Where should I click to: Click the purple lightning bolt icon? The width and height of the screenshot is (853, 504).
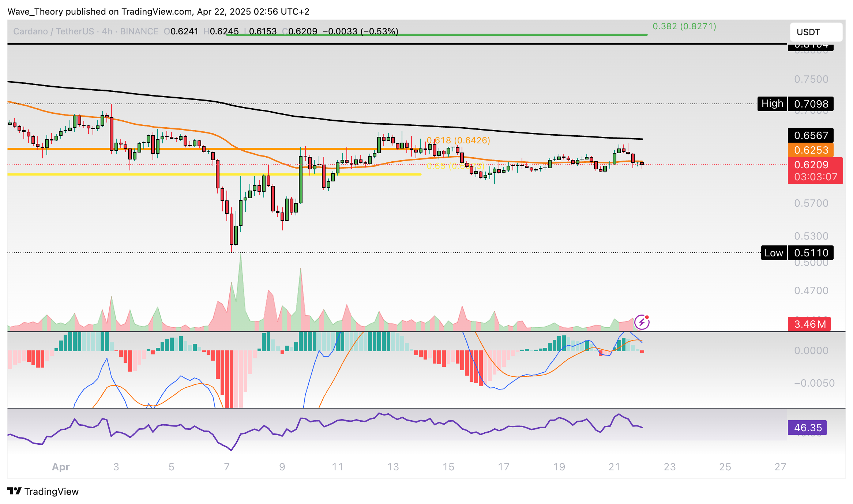[642, 322]
